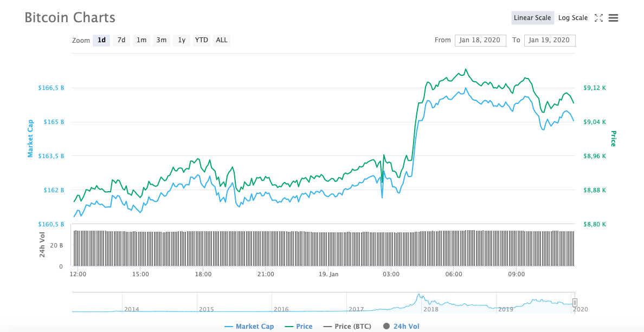Click the 21:00 time axis label
Viewport: 644px width, 332px height.
pos(266,274)
